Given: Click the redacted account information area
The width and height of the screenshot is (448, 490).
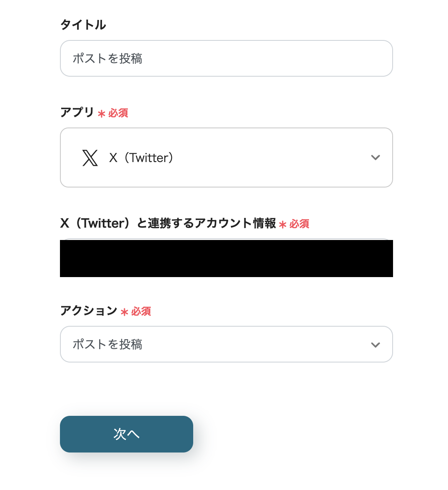Looking at the screenshot, I should point(226,258).
